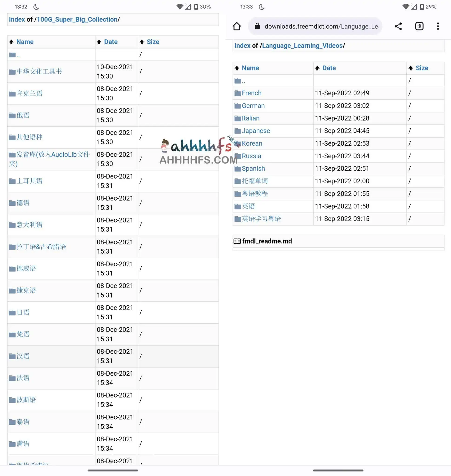The height and width of the screenshot is (476, 451).
Task: Click the document icon beside fmdl_readme.md
Action: 237,241
